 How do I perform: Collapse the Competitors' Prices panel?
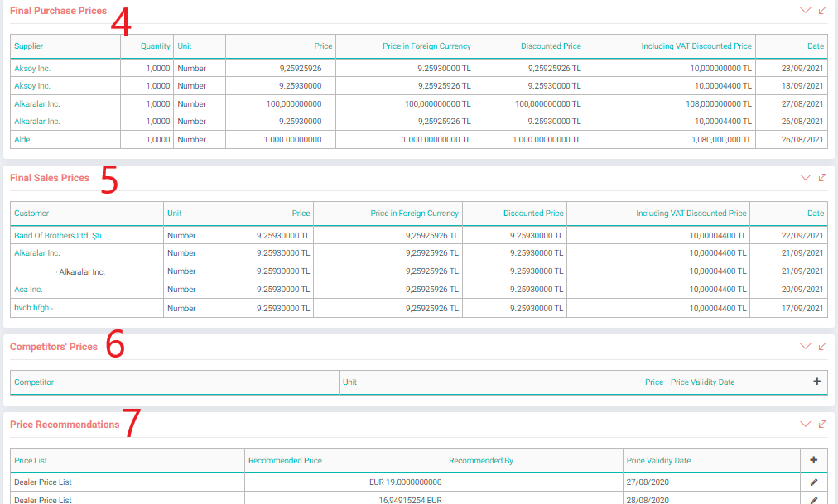point(805,347)
